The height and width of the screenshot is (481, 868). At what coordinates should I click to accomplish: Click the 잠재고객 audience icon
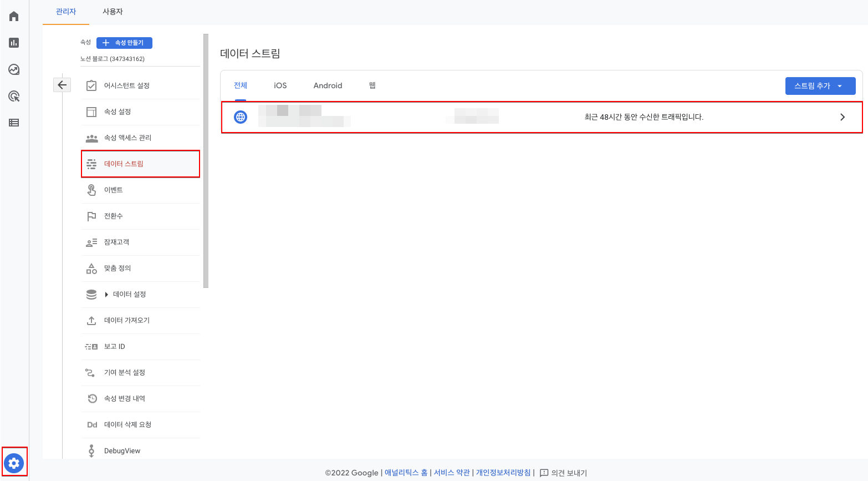pos(91,242)
